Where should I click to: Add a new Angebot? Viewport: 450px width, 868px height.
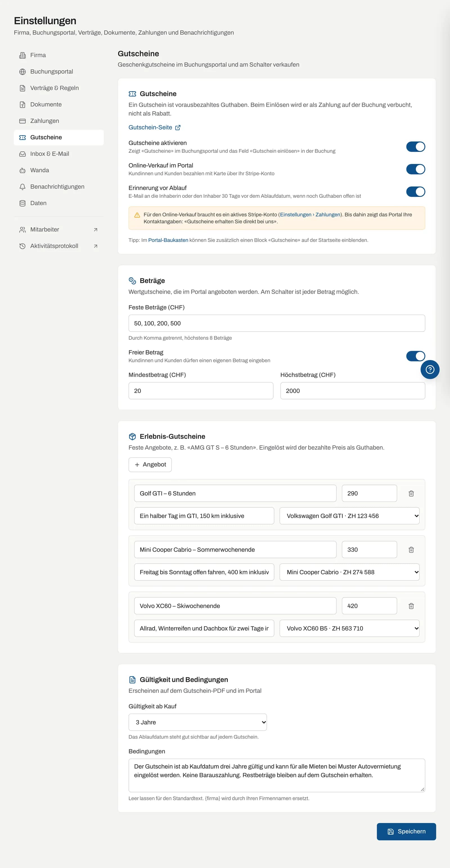[150, 465]
